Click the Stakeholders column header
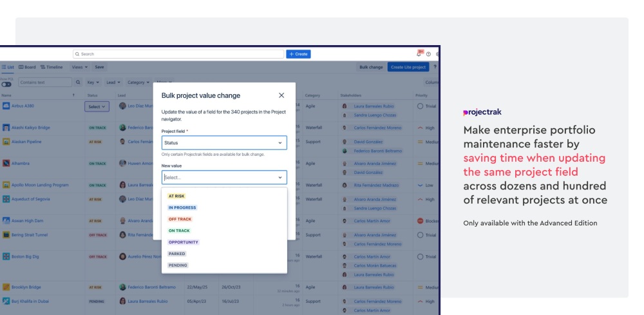Screen dimensions: 644x315 pos(350,95)
